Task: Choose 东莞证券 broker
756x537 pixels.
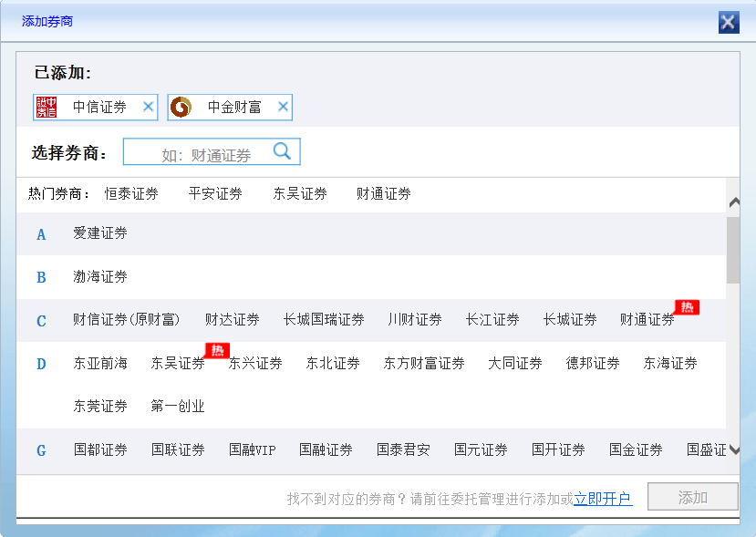Action: click(100, 407)
